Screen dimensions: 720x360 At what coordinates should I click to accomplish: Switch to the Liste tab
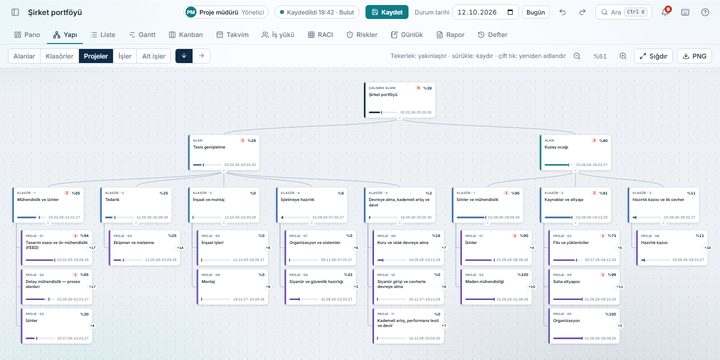[103, 34]
